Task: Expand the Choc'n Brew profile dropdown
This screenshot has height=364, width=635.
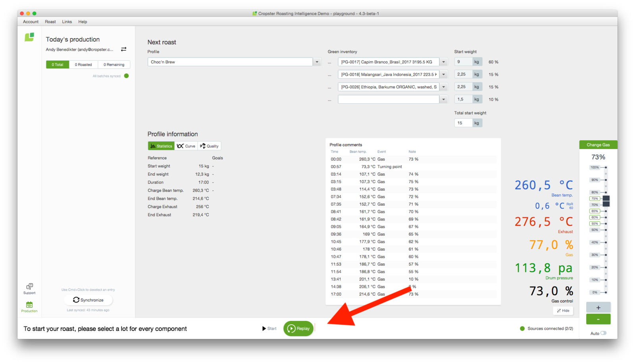Action: [317, 62]
